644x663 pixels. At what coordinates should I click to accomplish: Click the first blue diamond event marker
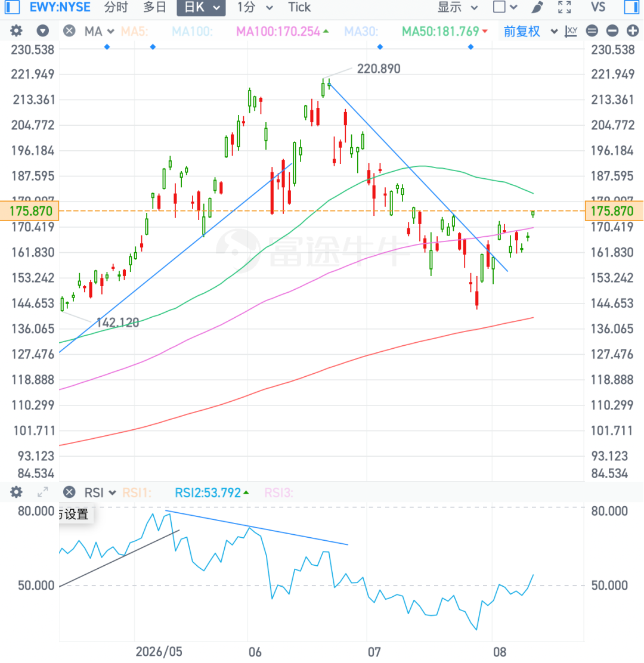coord(107,47)
